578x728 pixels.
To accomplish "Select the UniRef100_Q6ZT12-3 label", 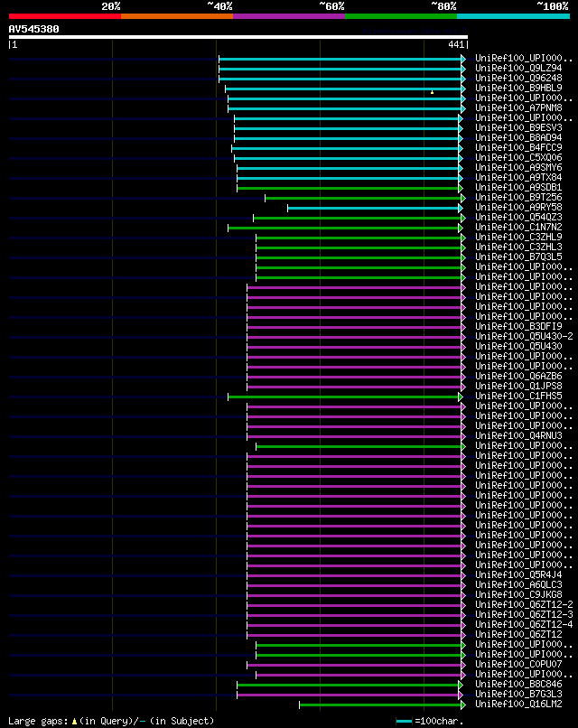I will click(x=524, y=615).
